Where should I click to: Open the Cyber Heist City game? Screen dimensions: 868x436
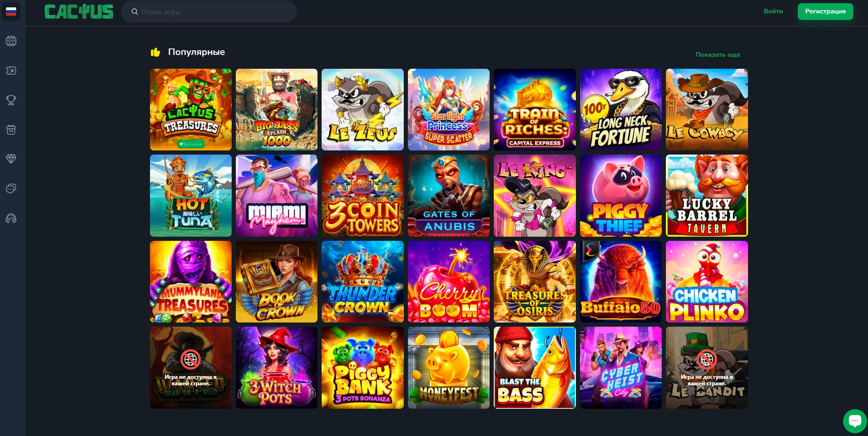(621, 368)
